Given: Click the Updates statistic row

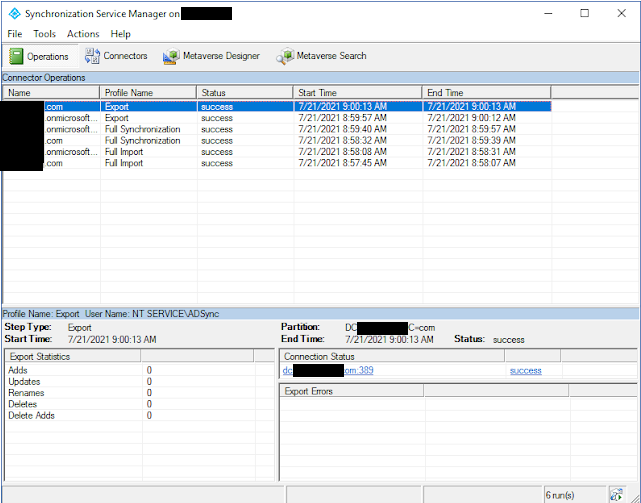Looking at the screenshot, I should coord(139,382).
